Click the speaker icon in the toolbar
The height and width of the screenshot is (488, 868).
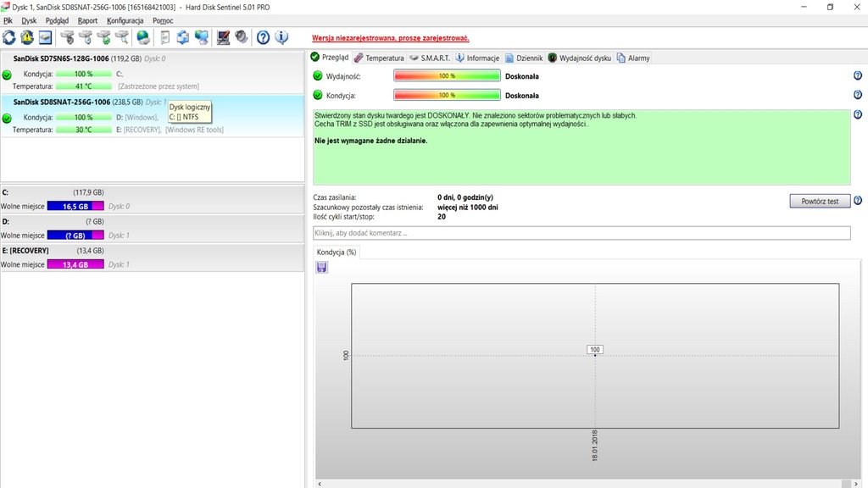[x=242, y=37]
